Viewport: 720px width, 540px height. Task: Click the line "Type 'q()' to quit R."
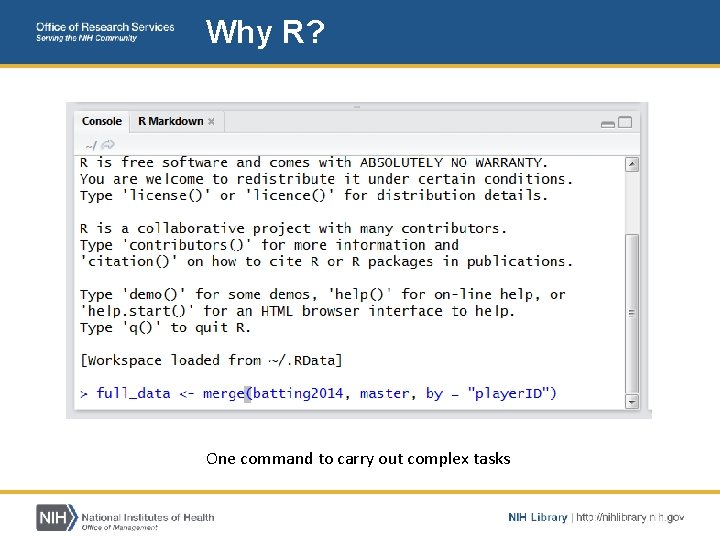(165, 327)
